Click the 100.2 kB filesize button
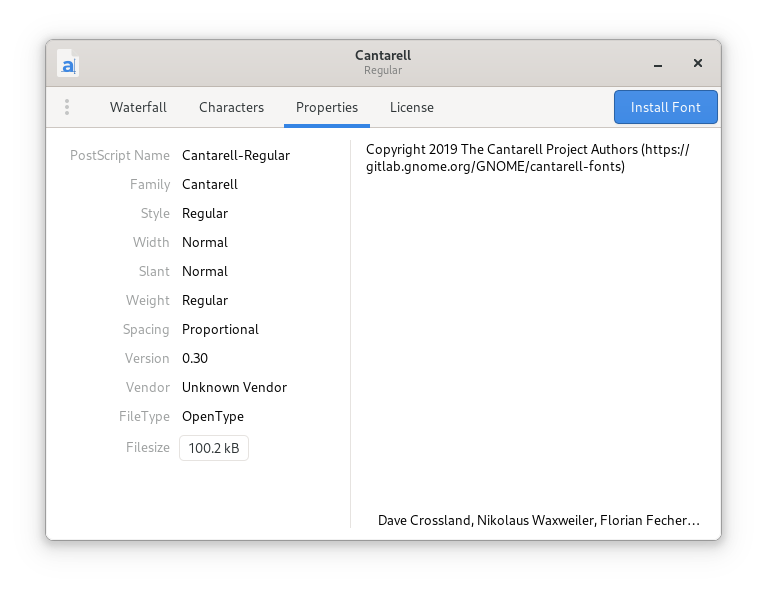Viewport: 767px width, 592px height. click(x=214, y=448)
